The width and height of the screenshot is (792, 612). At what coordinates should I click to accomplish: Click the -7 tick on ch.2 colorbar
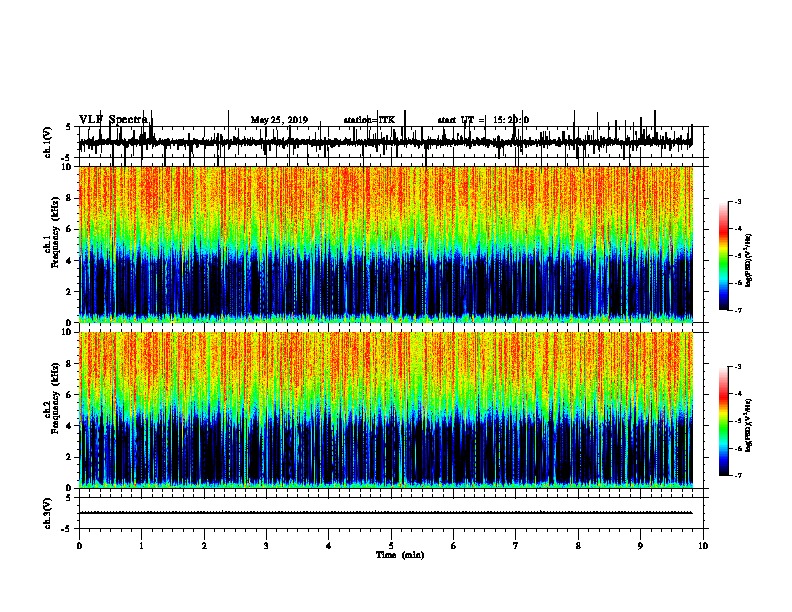(738, 475)
